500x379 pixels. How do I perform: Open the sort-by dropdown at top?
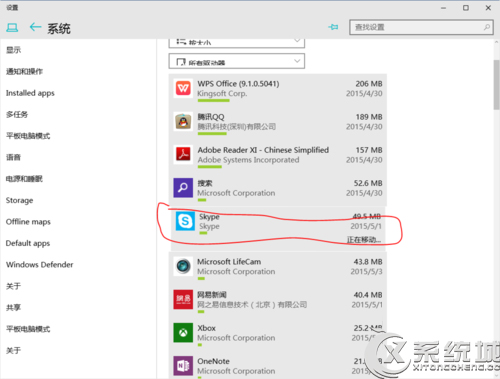click(x=237, y=43)
